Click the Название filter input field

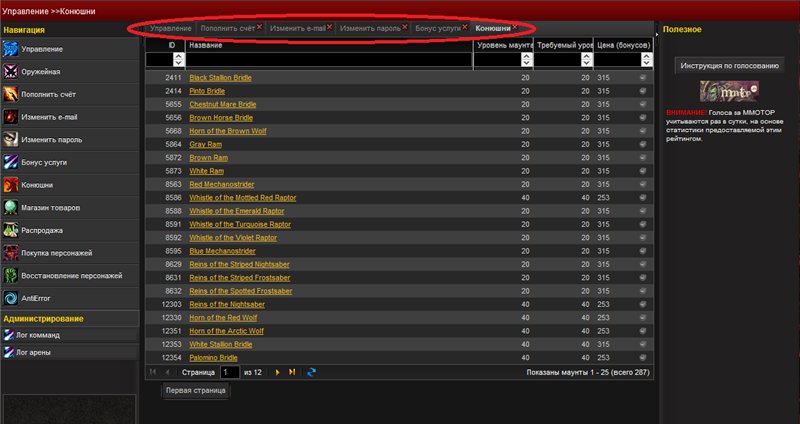coord(328,60)
